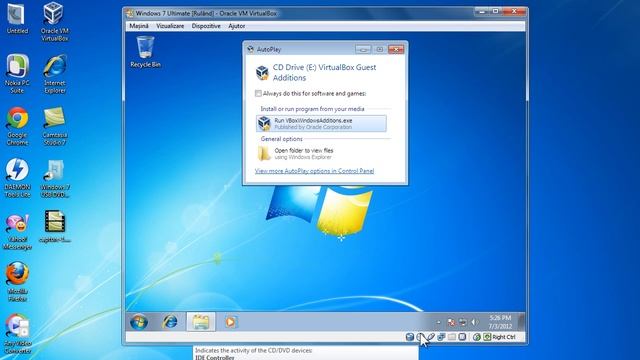Select host Internet Explorer desktop shortcut
640x360 pixels.
[55, 74]
